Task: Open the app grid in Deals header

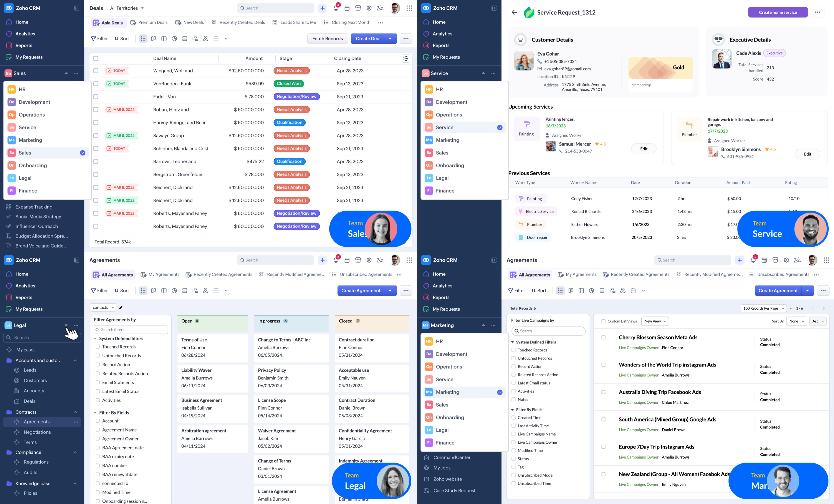Action: (x=409, y=8)
